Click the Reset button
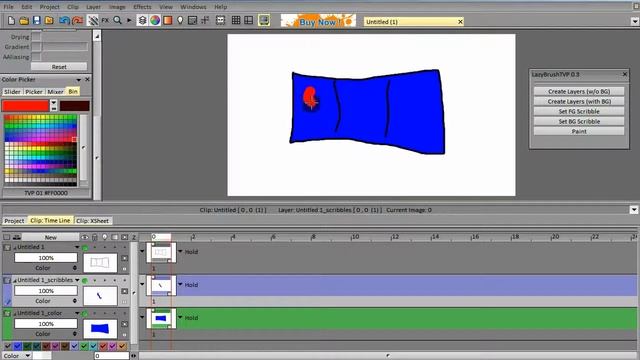The width and height of the screenshot is (640, 360). click(59, 67)
